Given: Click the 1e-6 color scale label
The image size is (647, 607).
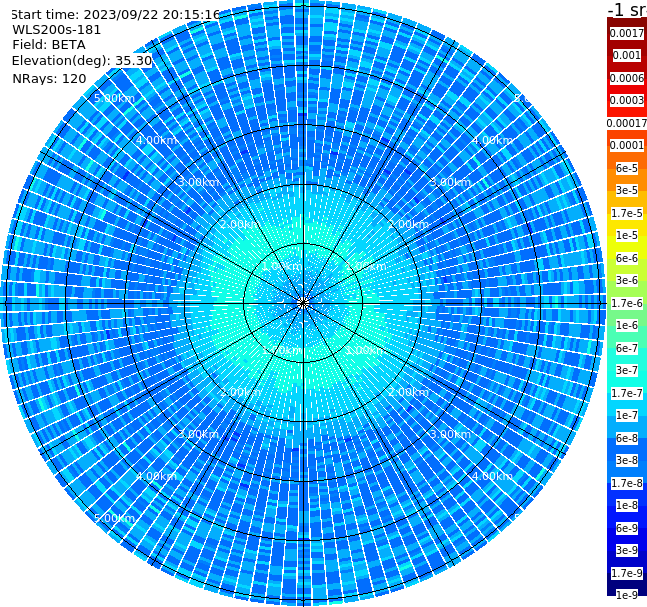Looking at the screenshot, I should point(627,325).
